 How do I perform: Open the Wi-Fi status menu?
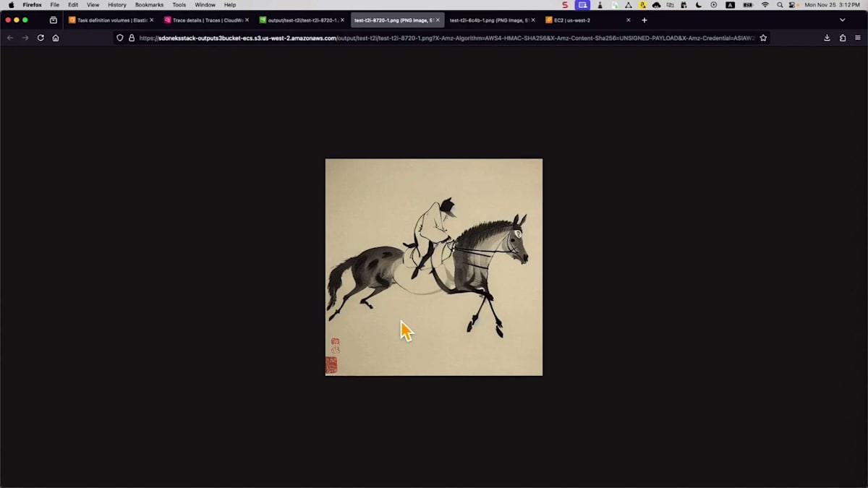pyautogui.click(x=765, y=5)
